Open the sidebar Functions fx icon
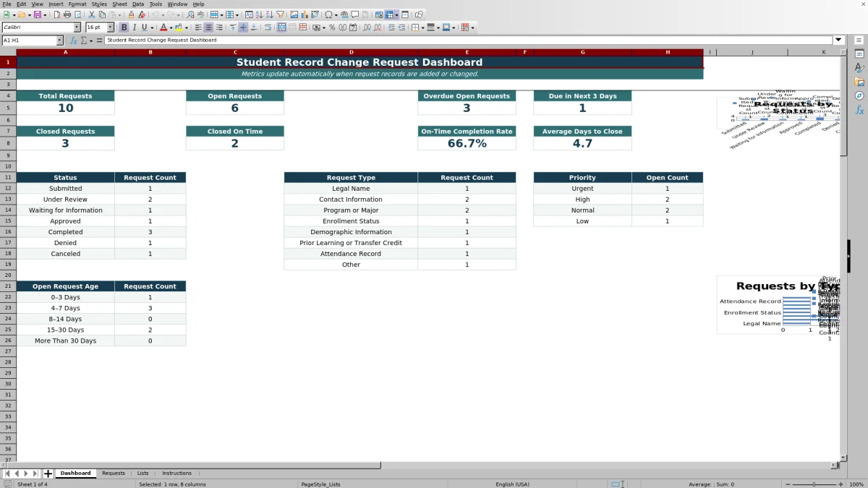Viewport: 868px width, 488px height. pyautogui.click(x=859, y=110)
